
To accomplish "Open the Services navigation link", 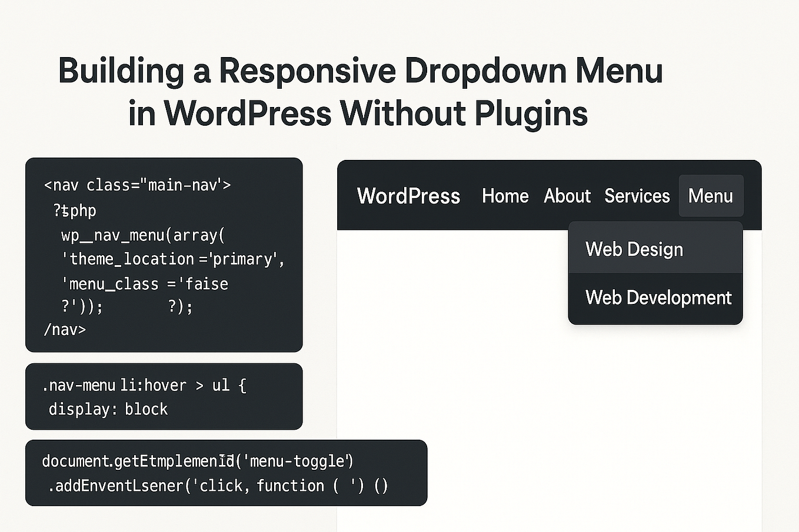I will point(637,196).
